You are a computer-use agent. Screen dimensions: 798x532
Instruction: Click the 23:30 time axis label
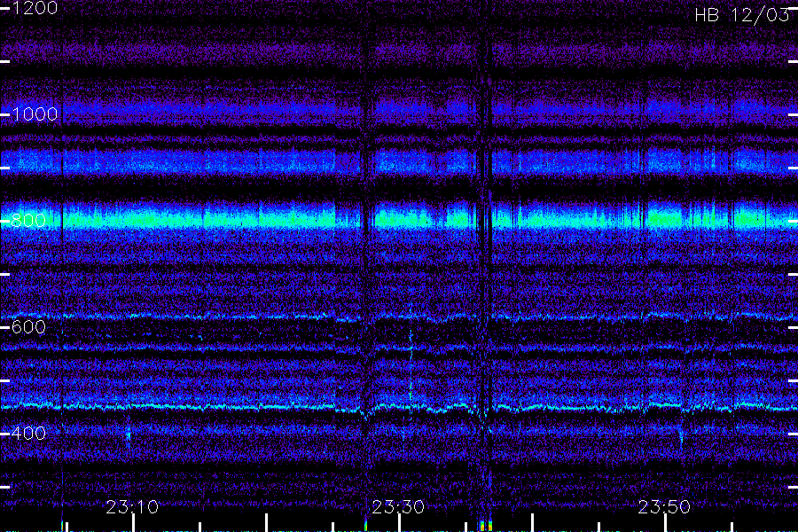[398, 507]
